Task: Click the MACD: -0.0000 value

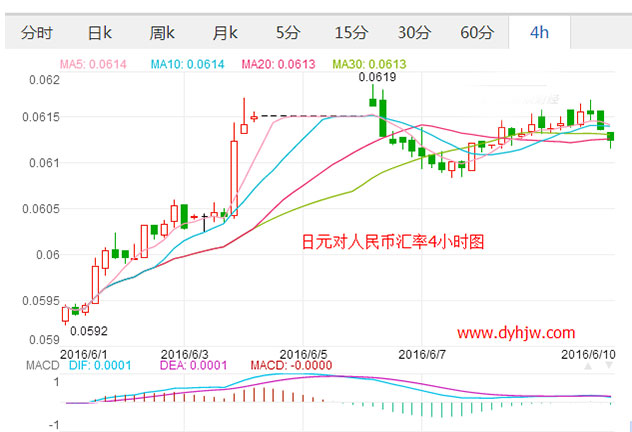Action: (x=291, y=366)
